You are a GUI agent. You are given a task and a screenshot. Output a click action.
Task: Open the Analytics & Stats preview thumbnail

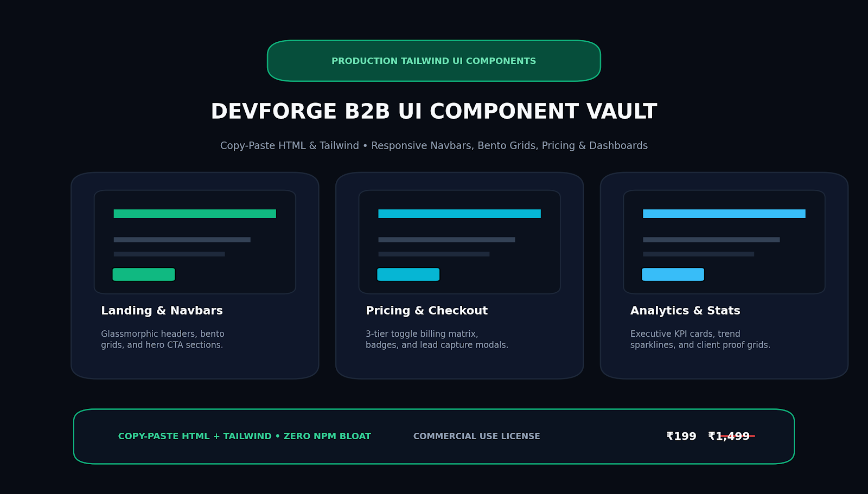pyautogui.click(x=724, y=242)
